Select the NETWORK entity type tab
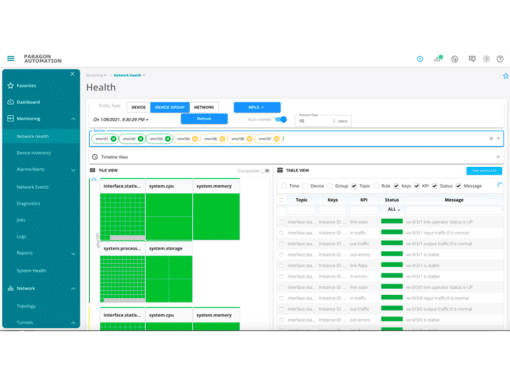Screen dimensions: 510x382 [204, 107]
